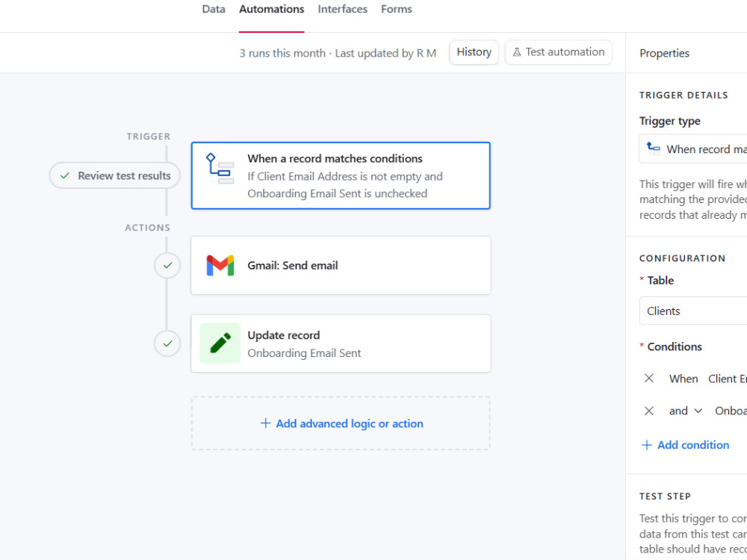The image size is (747, 560).
Task: Click the record-matches-conditions trigger icon
Action: [x=220, y=168]
